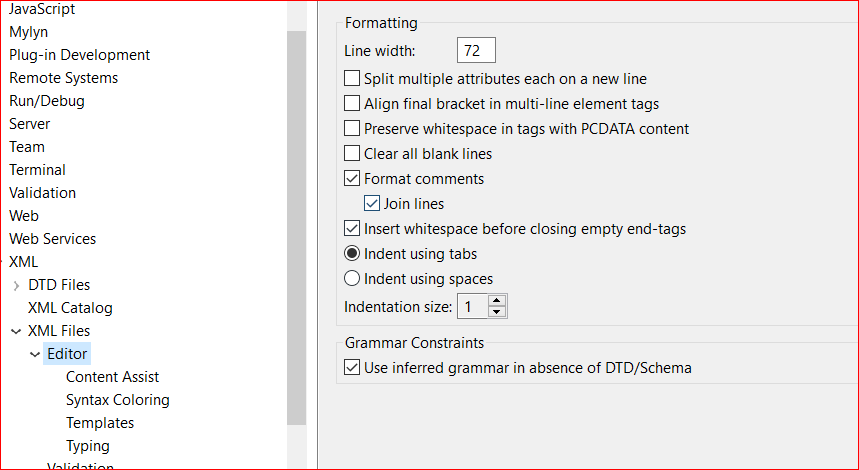The height and width of the screenshot is (470, 859).
Task: Expand the DTD Files tree node
Action: [x=17, y=286]
